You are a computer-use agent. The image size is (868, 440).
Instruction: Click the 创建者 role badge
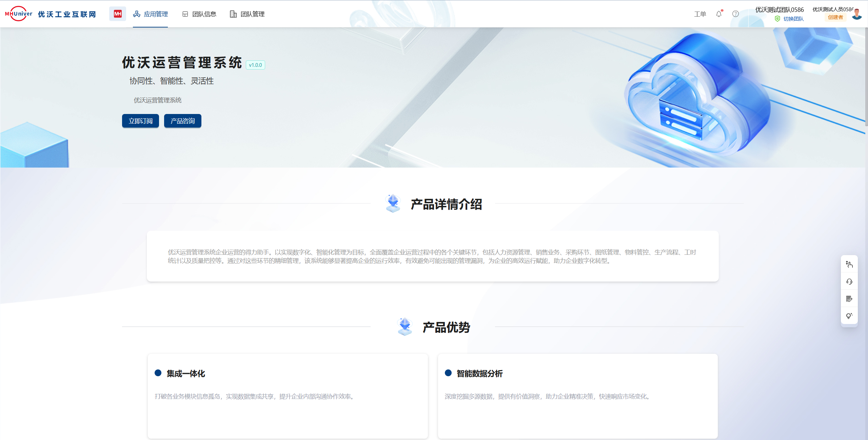835,17
